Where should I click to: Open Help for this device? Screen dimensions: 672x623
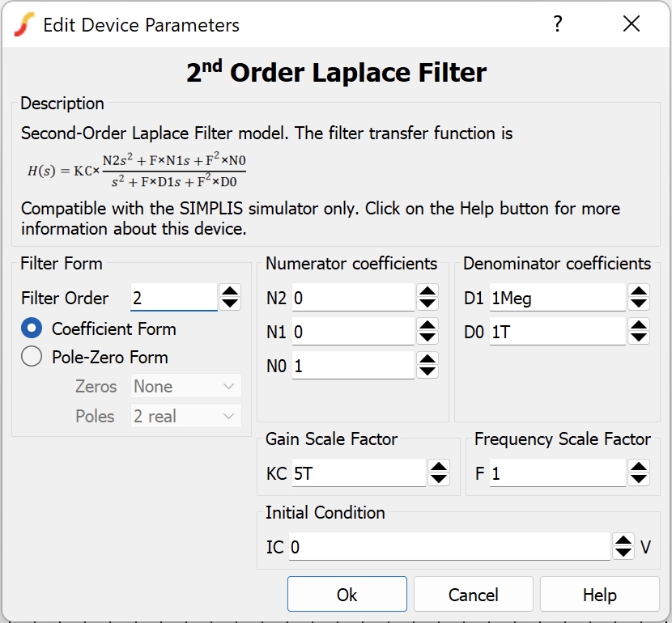click(x=600, y=594)
